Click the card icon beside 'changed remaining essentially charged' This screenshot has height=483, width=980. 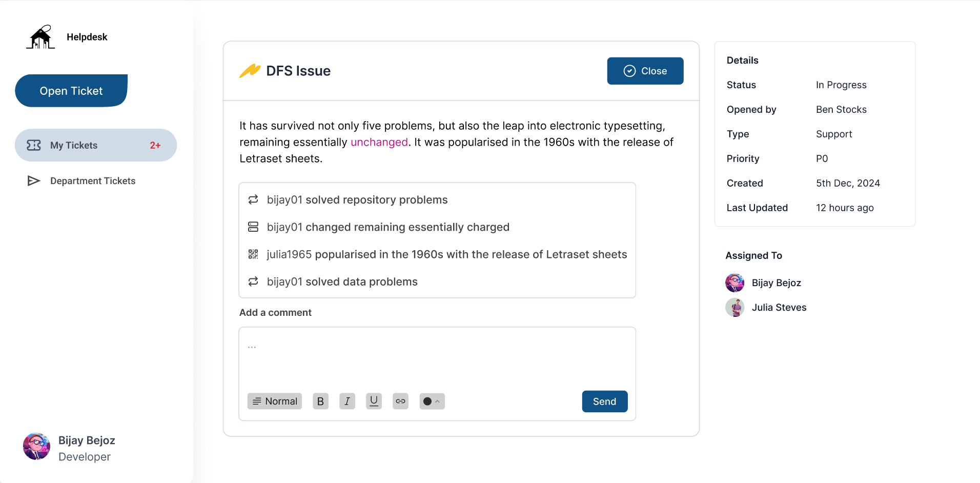coord(253,227)
